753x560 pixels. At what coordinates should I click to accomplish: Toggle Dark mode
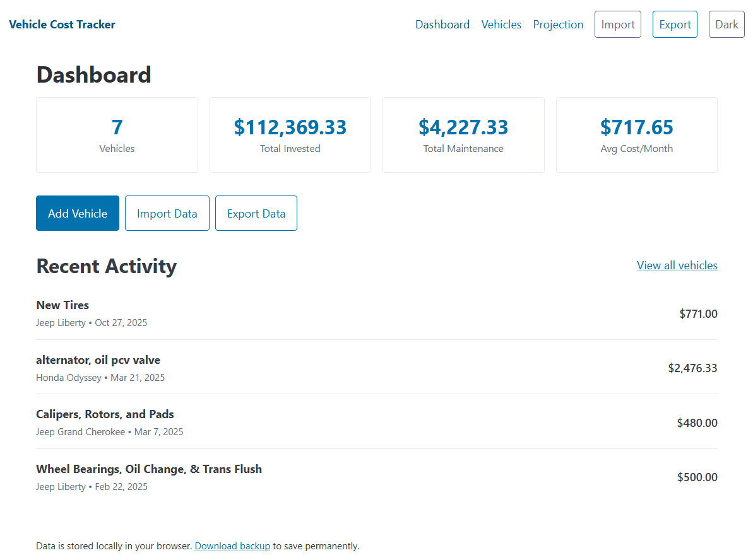click(x=726, y=24)
